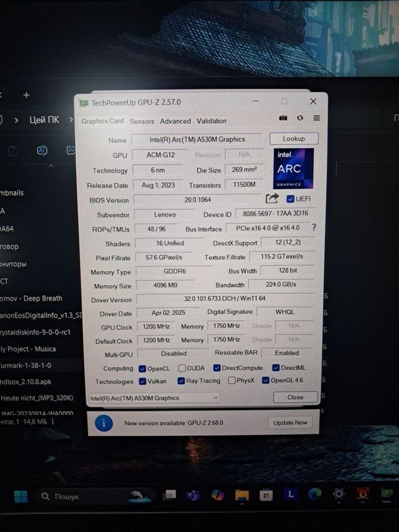
Task: Switch to the Sensors tab
Action: click(x=142, y=121)
